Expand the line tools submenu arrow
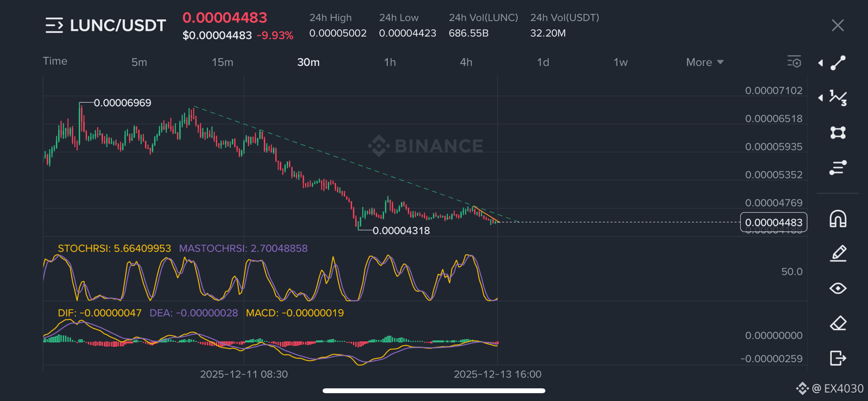The width and height of the screenshot is (868, 401). point(821,63)
